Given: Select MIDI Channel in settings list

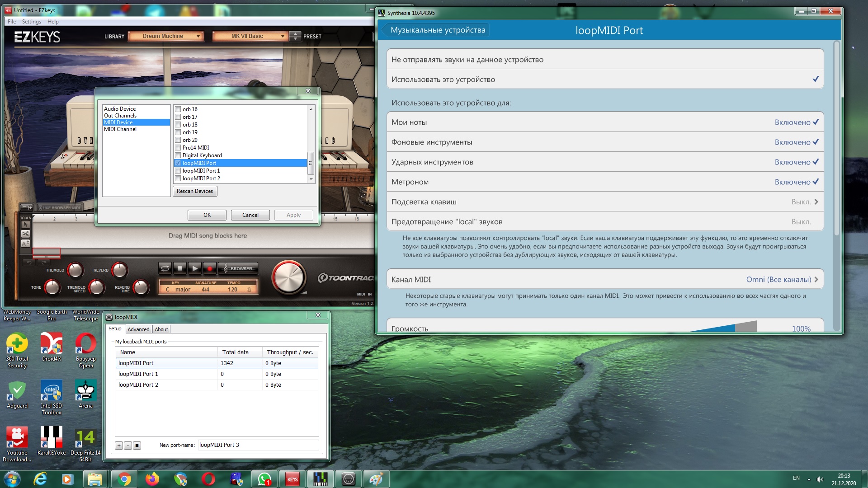Looking at the screenshot, I should [120, 129].
